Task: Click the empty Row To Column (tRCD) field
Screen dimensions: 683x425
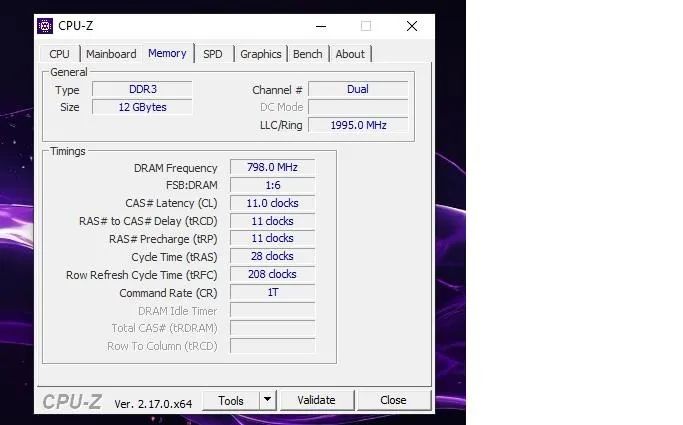Action: point(272,346)
